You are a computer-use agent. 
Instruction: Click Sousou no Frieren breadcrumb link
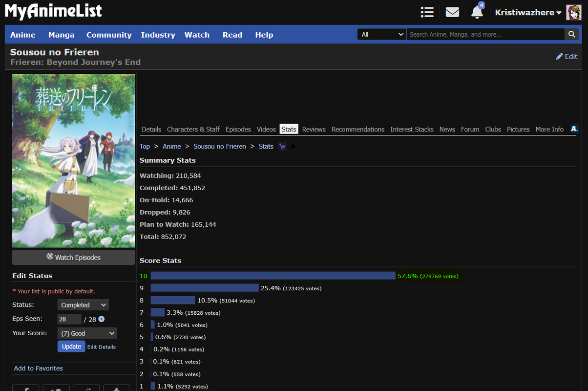220,147
